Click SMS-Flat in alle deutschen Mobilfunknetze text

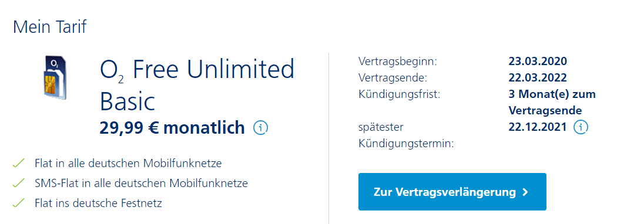click(141, 183)
